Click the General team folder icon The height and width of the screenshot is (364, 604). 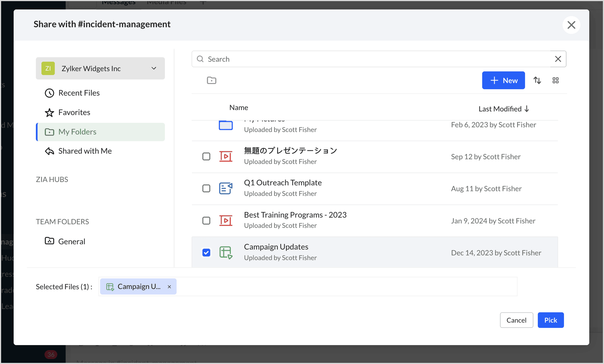[x=49, y=241]
